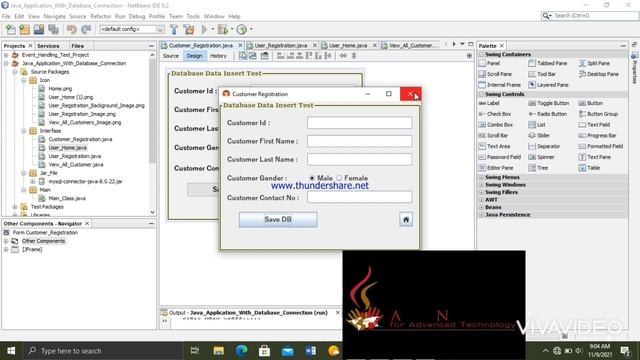The height and width of the screenshot is (360, 640).
Task: Click the home icon button in Customer Registration
Action: 406,220
